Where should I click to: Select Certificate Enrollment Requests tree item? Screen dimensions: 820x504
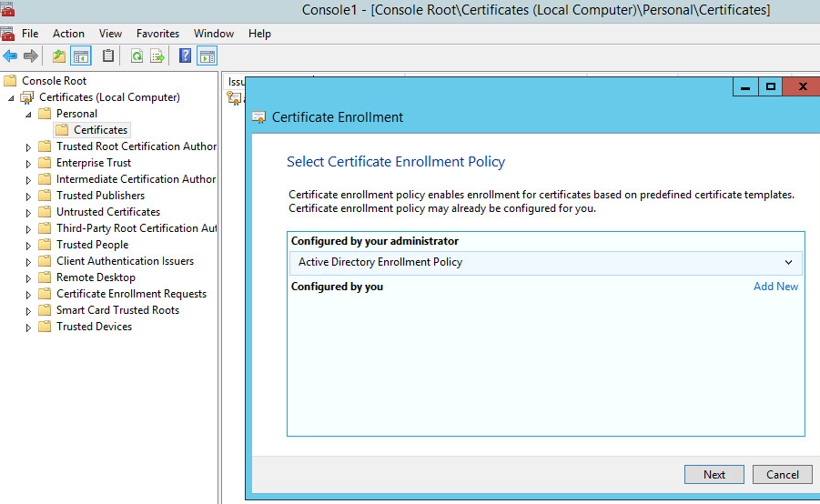(131, 294)
